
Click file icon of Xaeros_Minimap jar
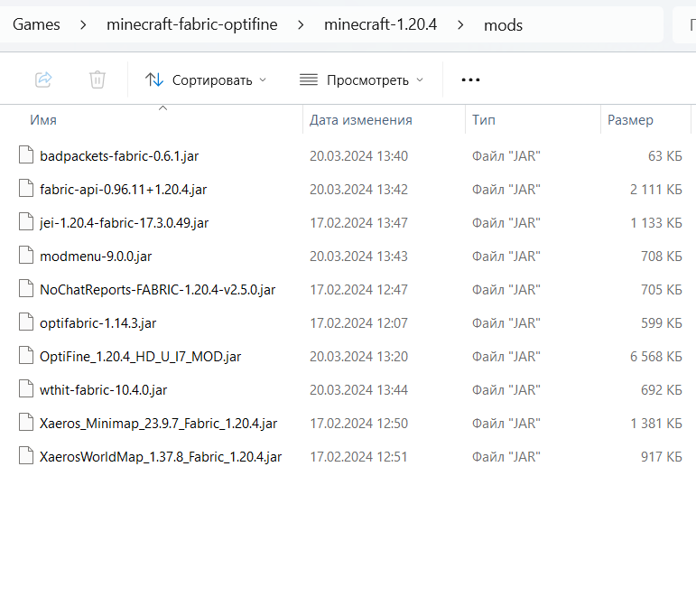pos(26,423)
